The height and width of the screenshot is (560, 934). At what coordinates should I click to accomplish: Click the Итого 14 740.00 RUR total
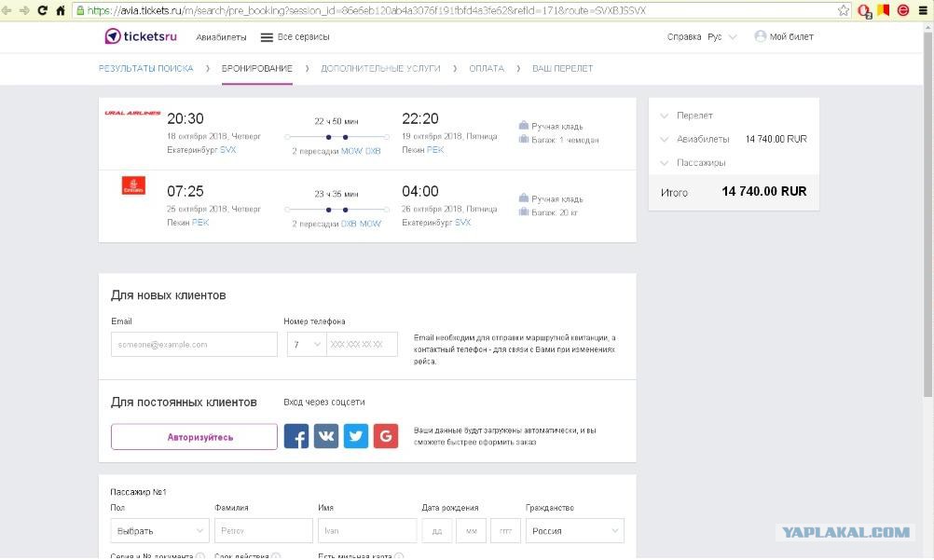pyautogui.click(x=734, y=192)
